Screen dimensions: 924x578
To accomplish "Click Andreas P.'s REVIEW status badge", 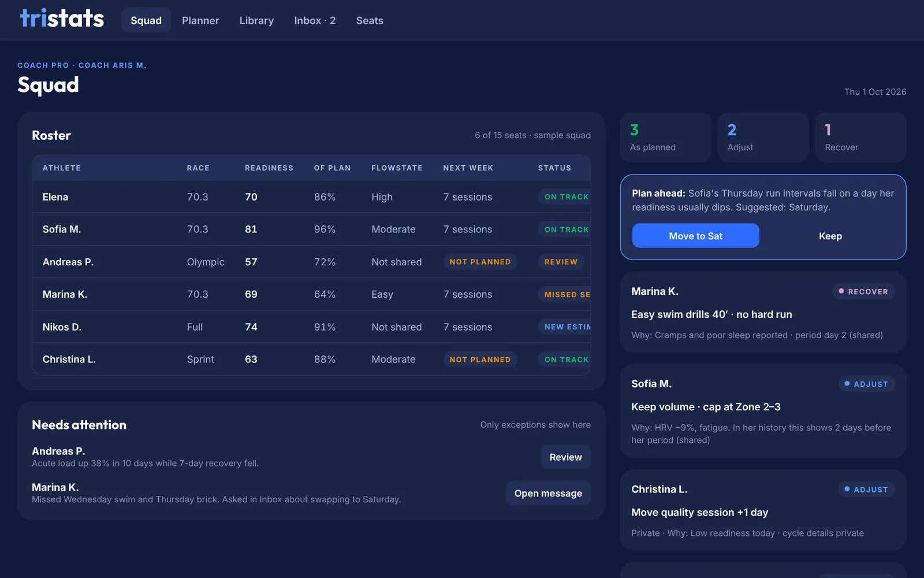I will tap(561, 262).
